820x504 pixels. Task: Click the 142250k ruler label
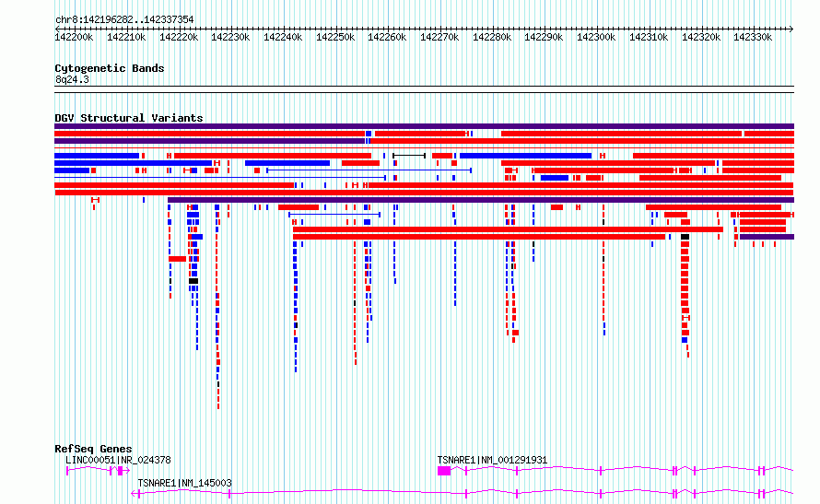335,38
